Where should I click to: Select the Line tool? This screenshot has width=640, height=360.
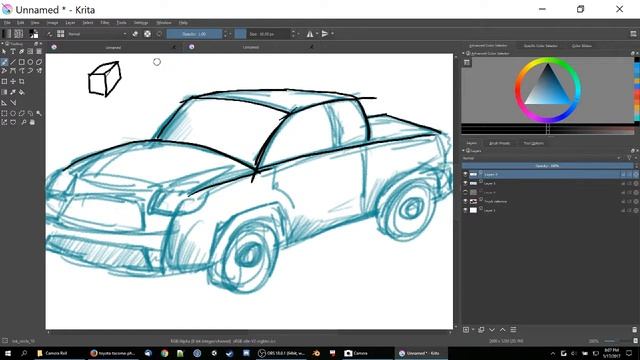(13, 62)
